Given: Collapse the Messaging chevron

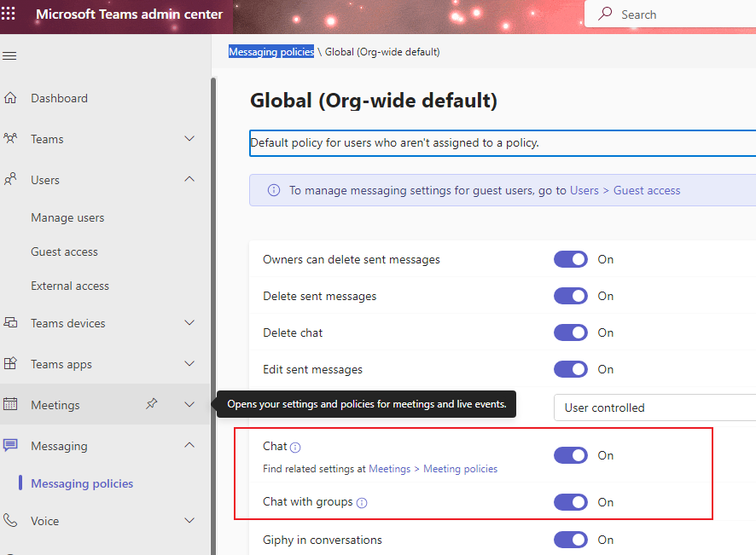Looking at the screenshot, I should click(x=189, y=445).
